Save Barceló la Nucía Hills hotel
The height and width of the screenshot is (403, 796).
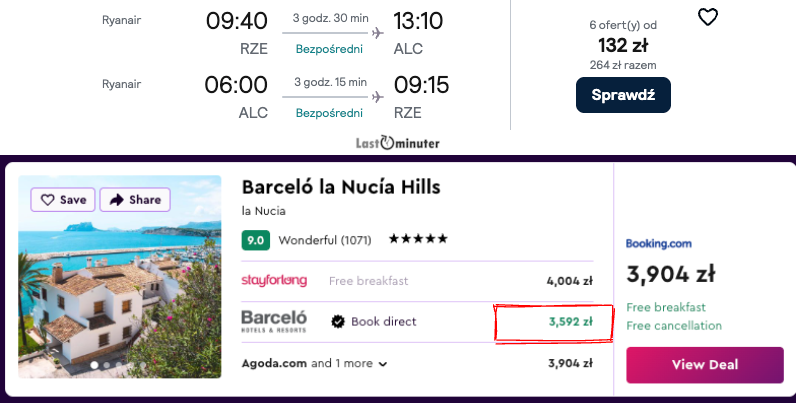point(64,200)
